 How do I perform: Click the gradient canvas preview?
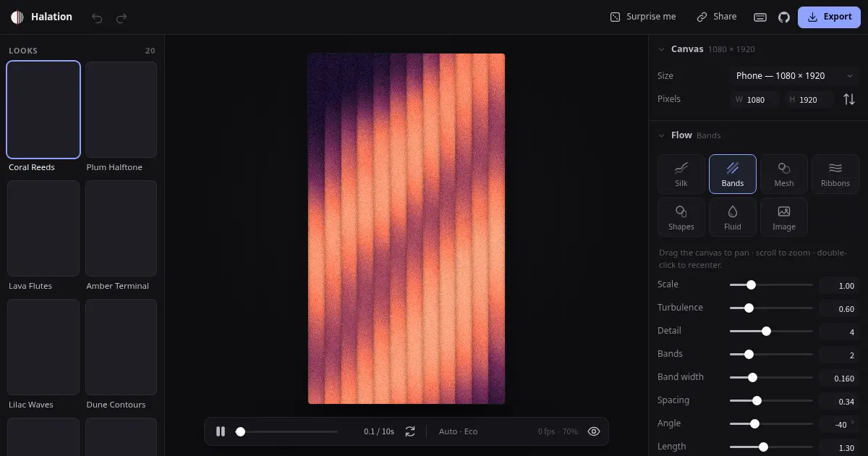pyautogui.click(x=407, y=229)
